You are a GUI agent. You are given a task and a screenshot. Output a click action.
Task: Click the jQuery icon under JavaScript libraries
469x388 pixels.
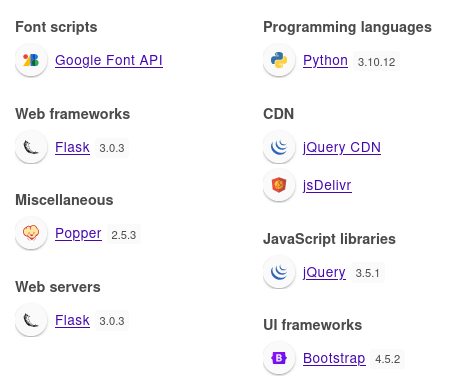click(279, 272)
